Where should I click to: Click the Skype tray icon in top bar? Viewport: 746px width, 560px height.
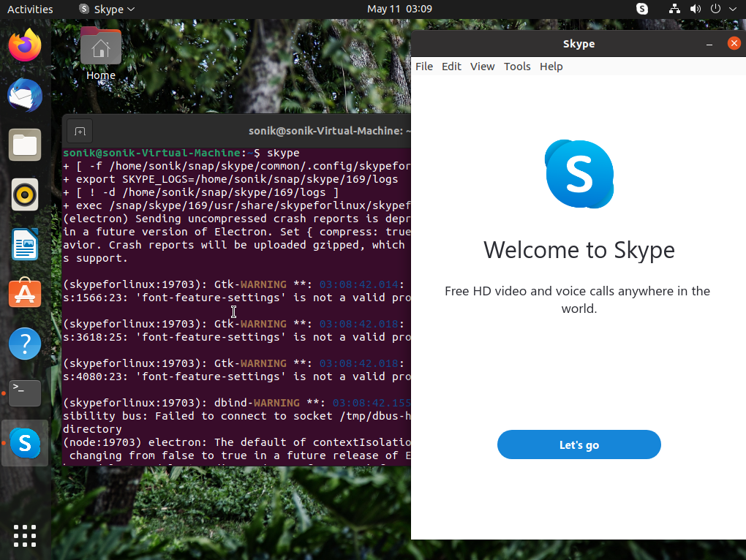coord(642,10)
